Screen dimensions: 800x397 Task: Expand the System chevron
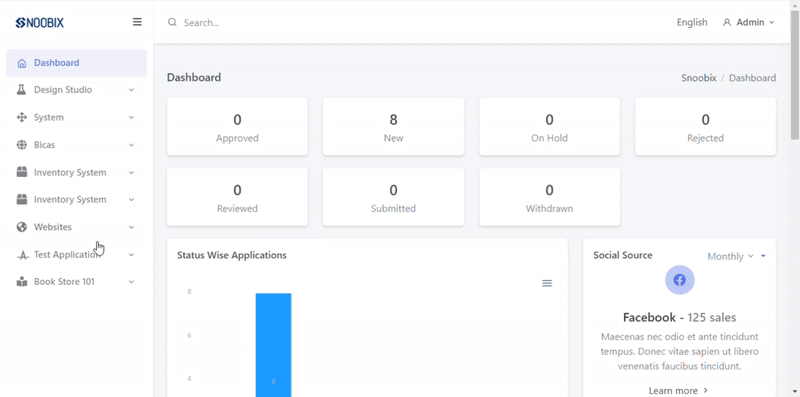point(131,117)
